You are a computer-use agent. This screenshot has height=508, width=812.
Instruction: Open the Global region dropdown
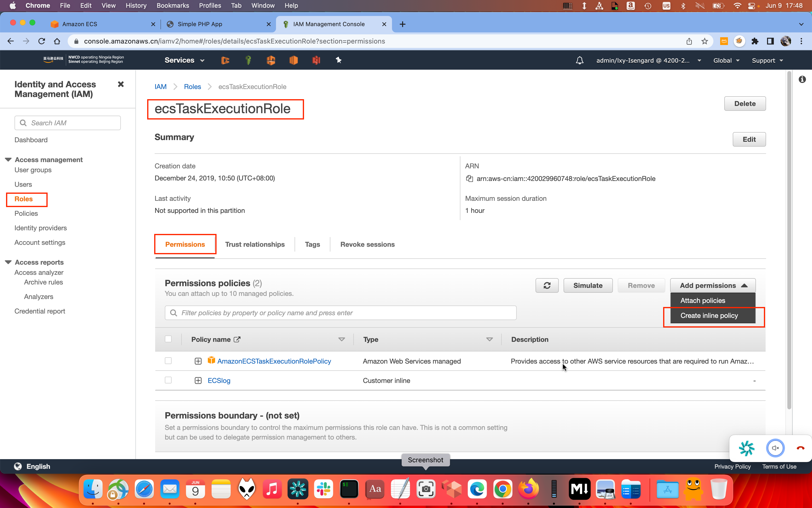726,60
